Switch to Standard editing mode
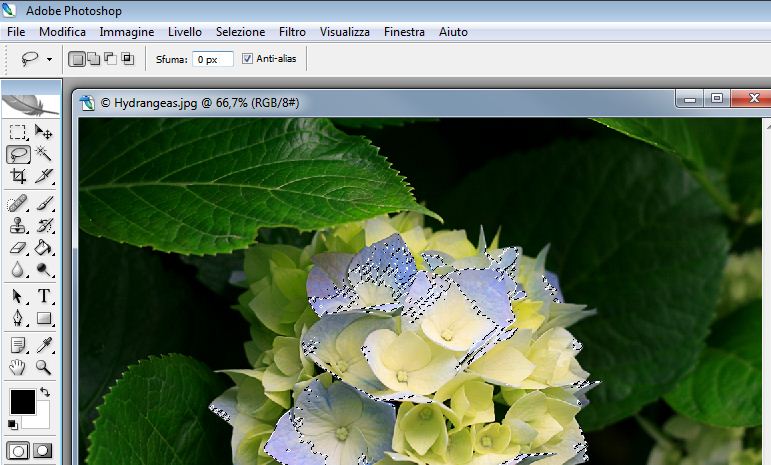This screenshot has width=771, height=465. tap(18, 451)
